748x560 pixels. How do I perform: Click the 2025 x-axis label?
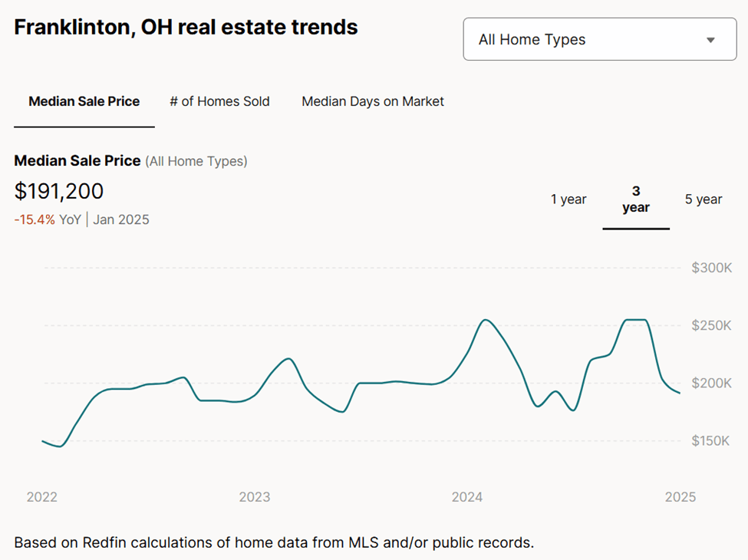click(x=680, y=497)
